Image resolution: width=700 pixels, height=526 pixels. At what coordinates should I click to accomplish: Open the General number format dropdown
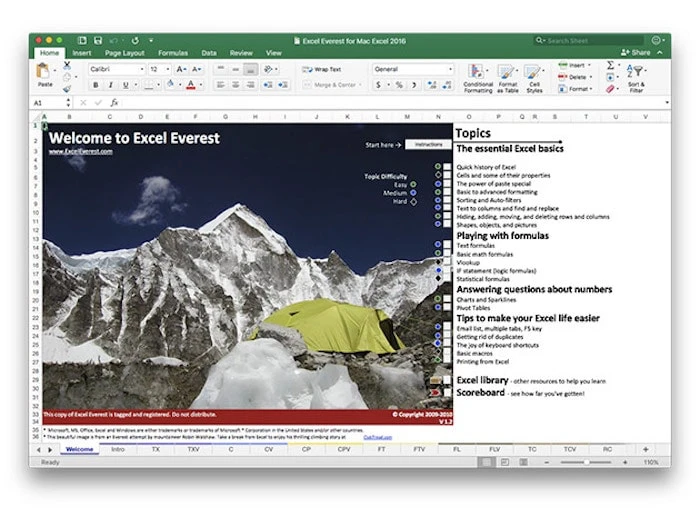(x=450, y=69)
